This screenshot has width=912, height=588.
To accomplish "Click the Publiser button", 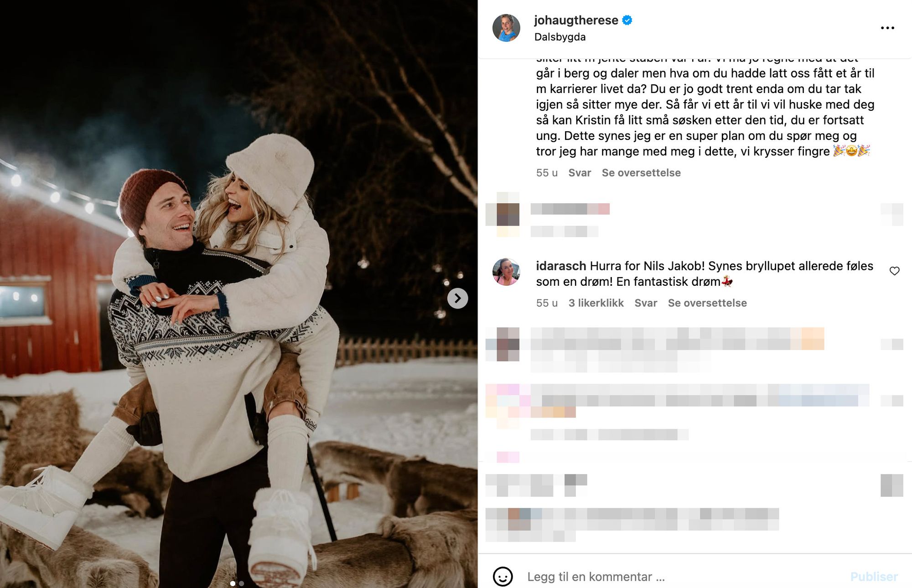I will point(874,577).
